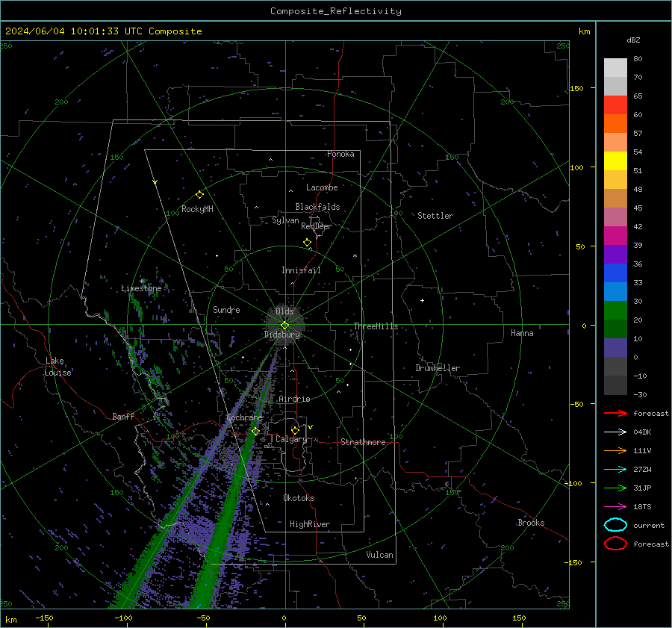Image resolution: width=672 pixels, height=628 pixels.
Task: Click the Blackfalds city label
Action: [x=317, y=207]
